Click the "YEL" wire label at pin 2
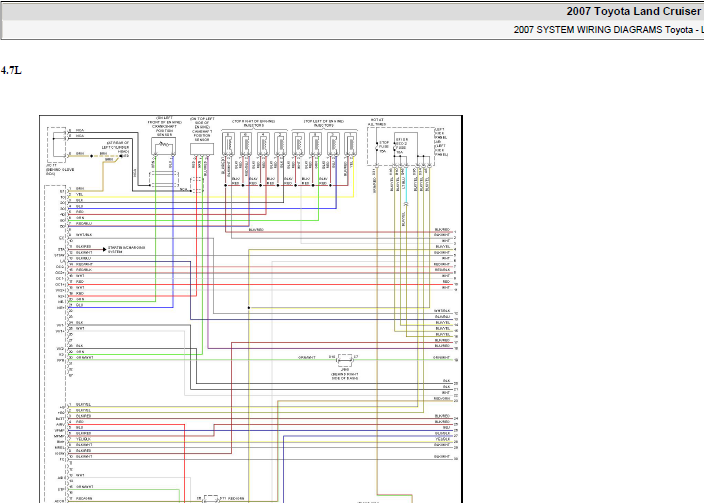This screenshot has width=704, height=503. (79, 194)
